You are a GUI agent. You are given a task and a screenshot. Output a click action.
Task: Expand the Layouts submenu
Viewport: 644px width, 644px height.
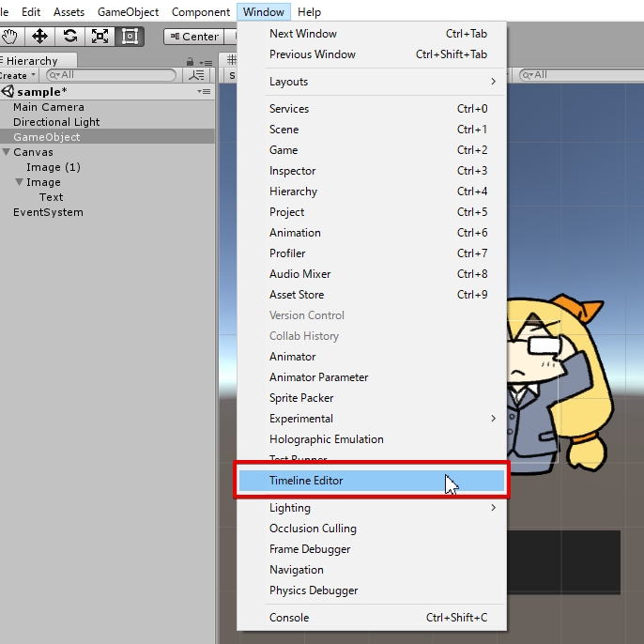[385, 82]
